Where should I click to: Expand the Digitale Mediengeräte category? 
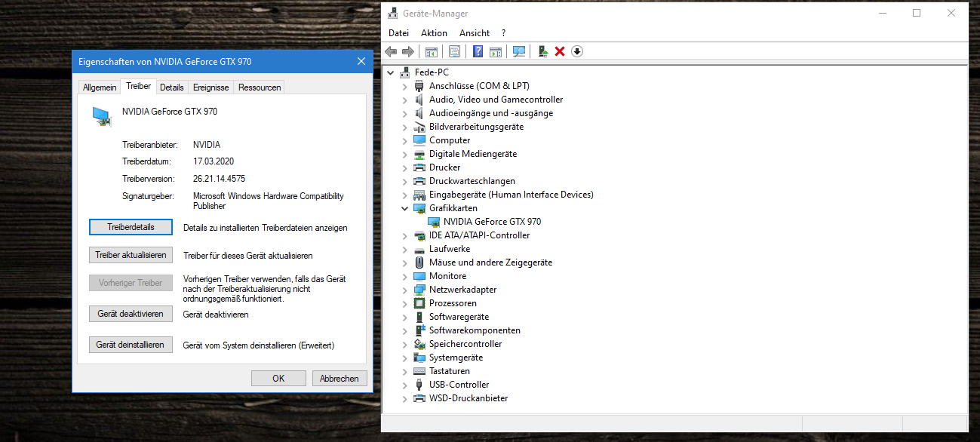point(404,154)
